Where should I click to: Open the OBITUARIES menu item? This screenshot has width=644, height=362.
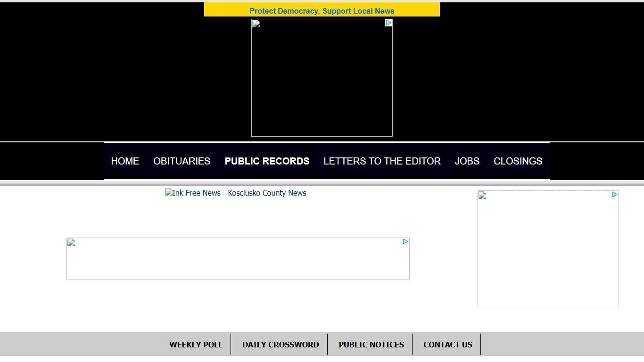[182, 161]
